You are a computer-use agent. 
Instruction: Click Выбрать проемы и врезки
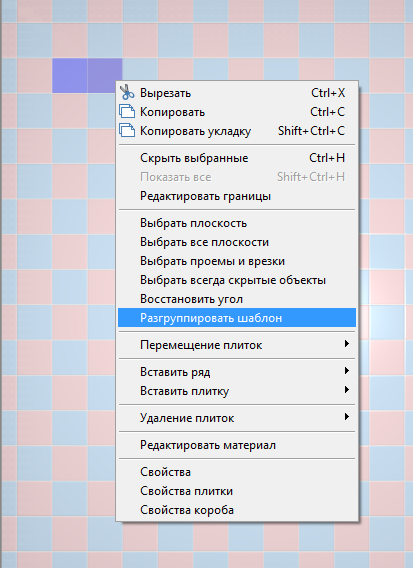pyautogui.click(x=237, y=261)
